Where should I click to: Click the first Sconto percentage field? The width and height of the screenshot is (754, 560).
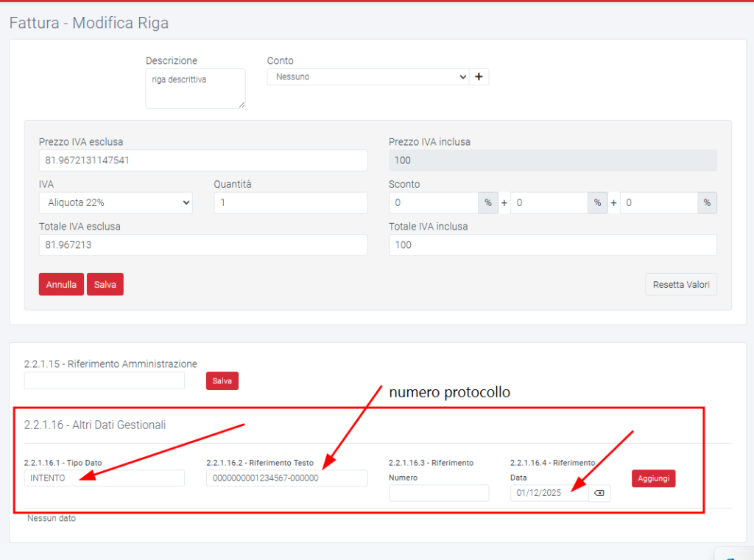point(433,202)
